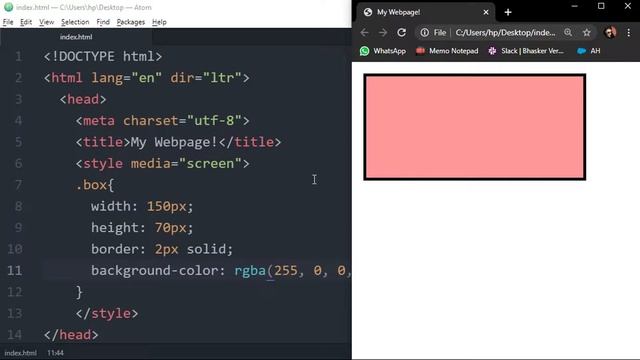The image size is (640, 360).
Task: Click the pink box on the webpage
Action: [475, 127]
